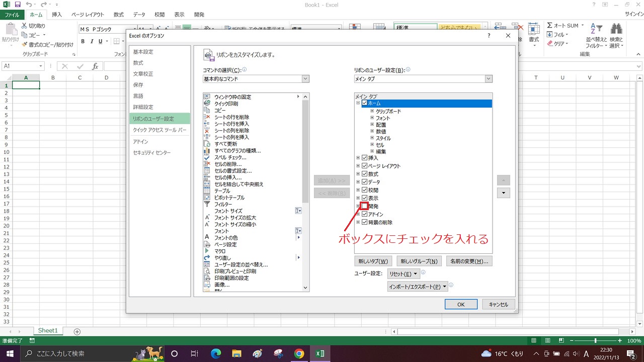Image resolution: width=644 pixels, height=362 pixels.
Task: Select Security Center (セキュリティ センター) category
Action: (x=159, y=152)
